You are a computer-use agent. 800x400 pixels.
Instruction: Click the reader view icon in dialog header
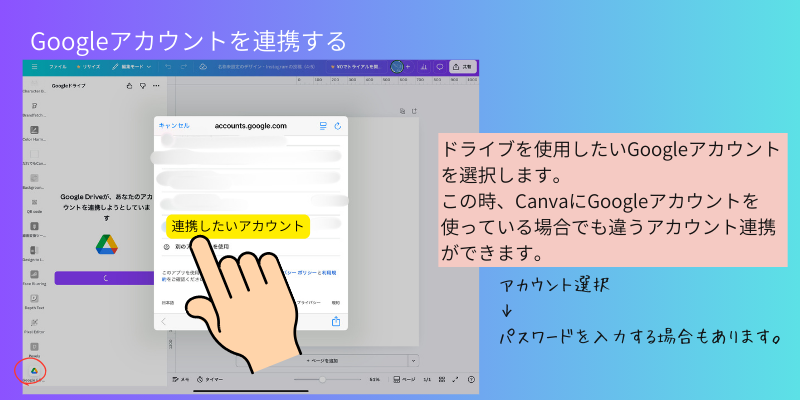[x=323, y=126]
